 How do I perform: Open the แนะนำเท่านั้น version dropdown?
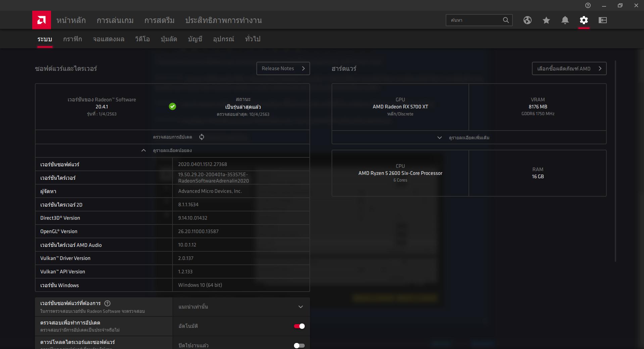tap(241, 307)
